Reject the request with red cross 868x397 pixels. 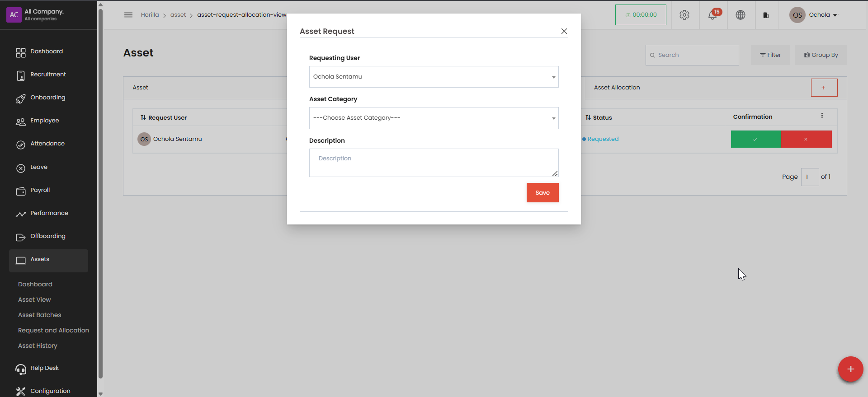(x=806, y=139)
